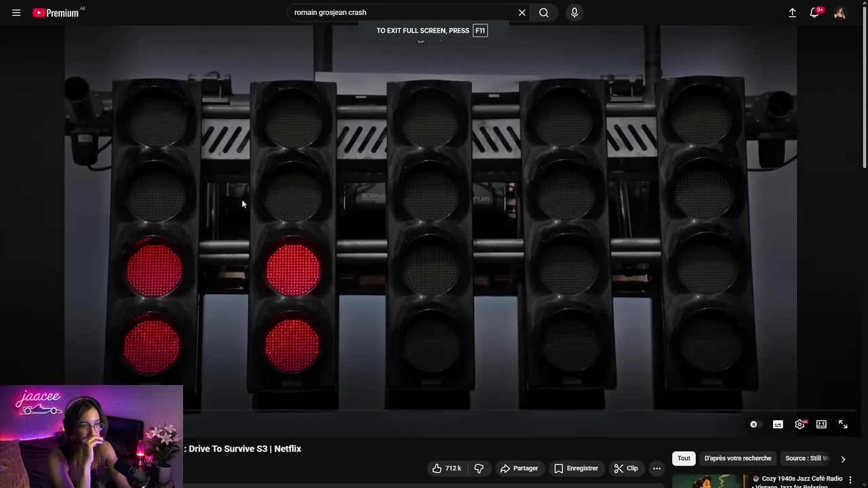Switch player to theater mode
Viewport: 868px width, 488px height.
coord(821,424)
